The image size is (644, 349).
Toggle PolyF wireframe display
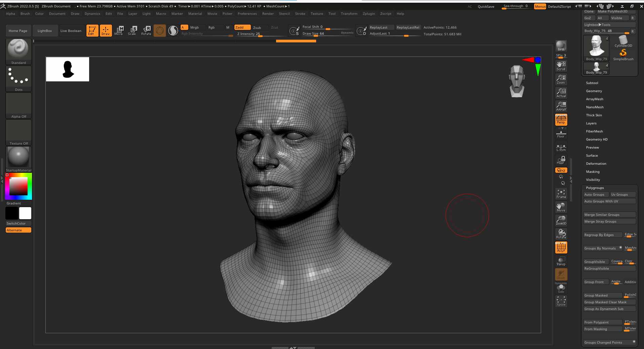[x=561, y=247]
